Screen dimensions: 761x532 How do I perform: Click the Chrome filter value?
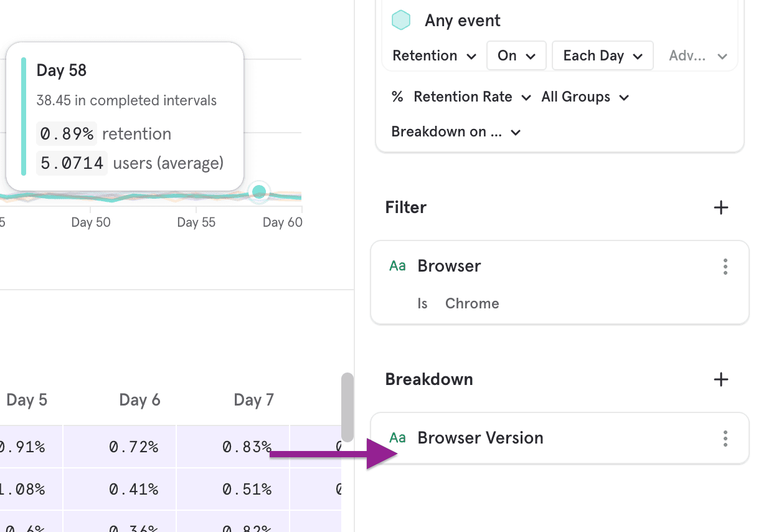point(472,303)
